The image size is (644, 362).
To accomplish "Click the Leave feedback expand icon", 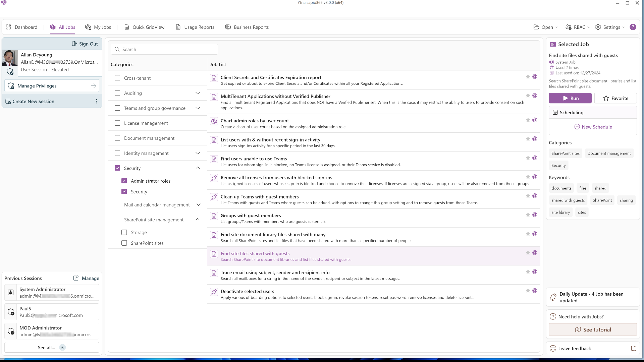I will pos(633,349).
